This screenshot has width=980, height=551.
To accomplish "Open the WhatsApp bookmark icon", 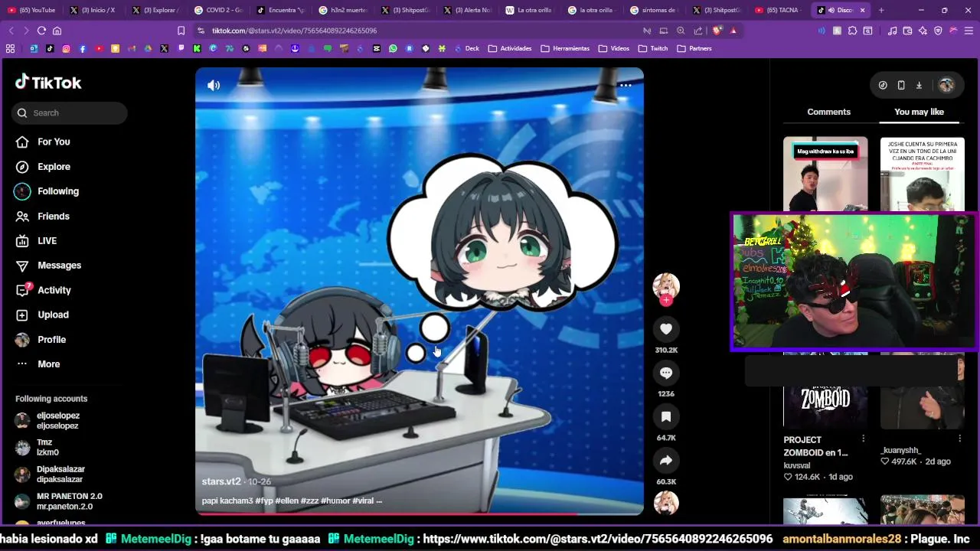I will [393, 48].
